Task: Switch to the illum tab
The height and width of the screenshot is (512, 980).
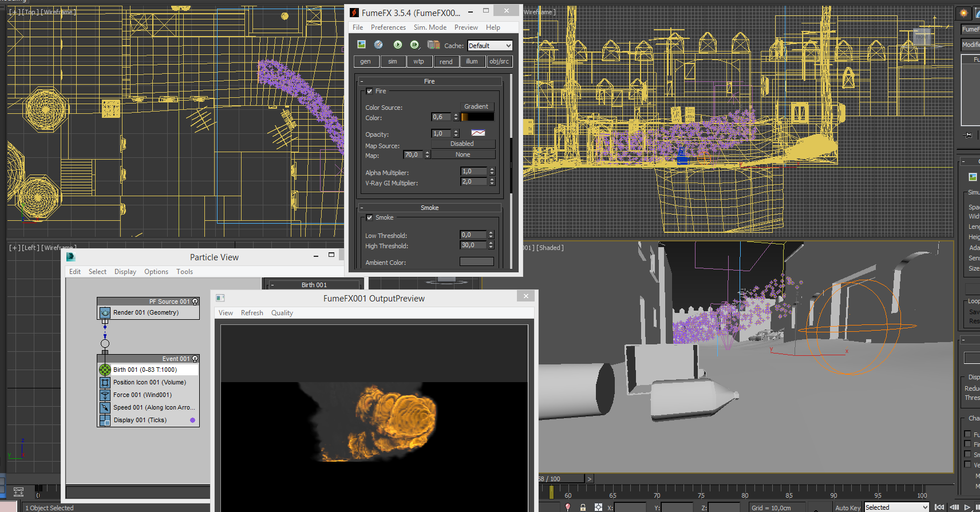Action: tap(472, 62)
